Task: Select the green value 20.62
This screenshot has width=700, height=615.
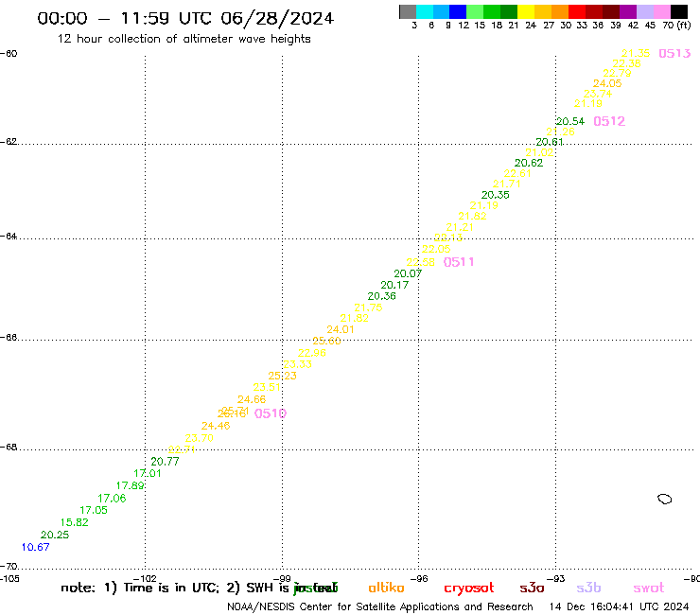Action: 529,163
